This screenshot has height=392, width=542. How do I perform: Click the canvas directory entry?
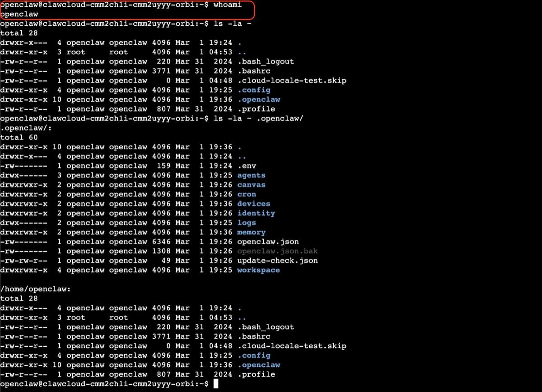[251, 185]
